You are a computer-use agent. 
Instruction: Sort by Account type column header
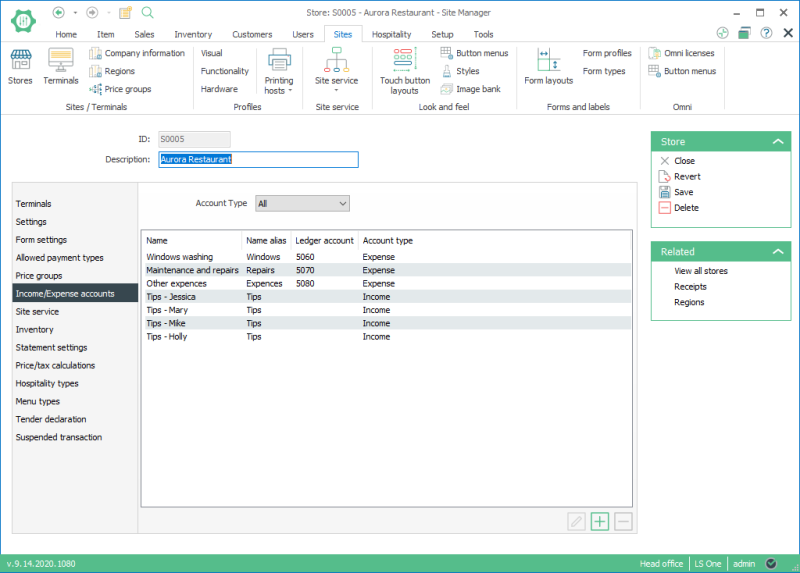388,240
